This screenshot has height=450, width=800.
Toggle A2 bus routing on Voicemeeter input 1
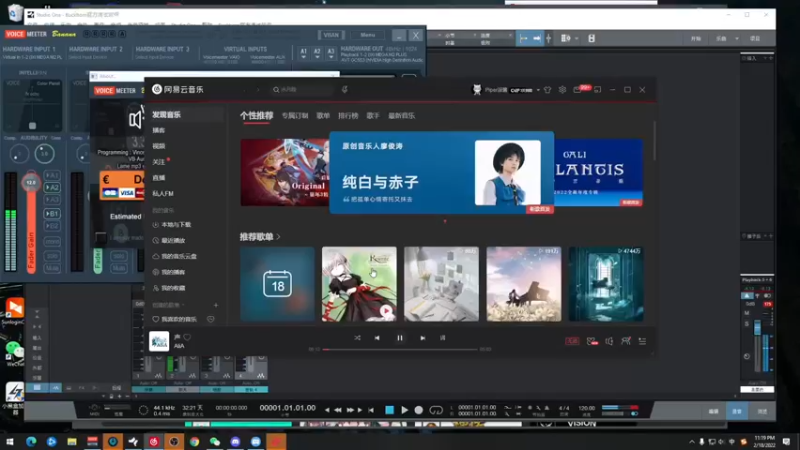[52, 187]
